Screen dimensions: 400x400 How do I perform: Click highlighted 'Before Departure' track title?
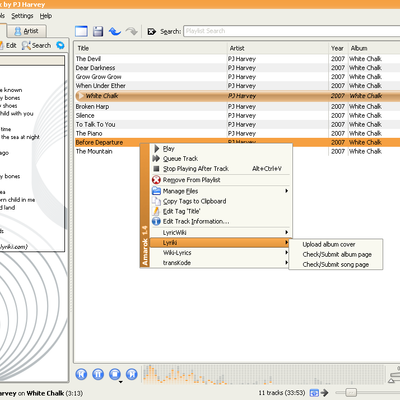99,143
